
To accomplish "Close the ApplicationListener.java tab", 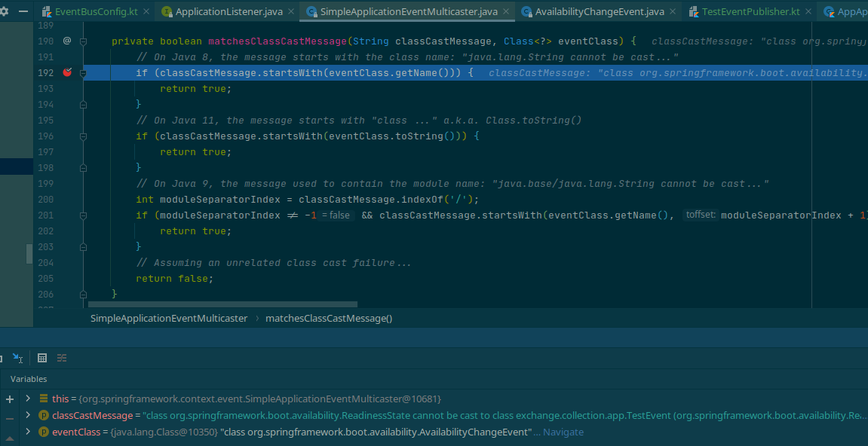I will 291,11.
